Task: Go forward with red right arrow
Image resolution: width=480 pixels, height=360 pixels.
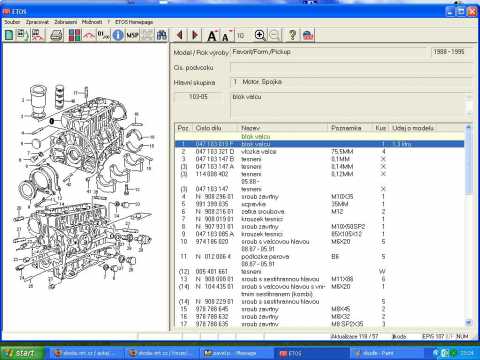Action: coord(195,35)
